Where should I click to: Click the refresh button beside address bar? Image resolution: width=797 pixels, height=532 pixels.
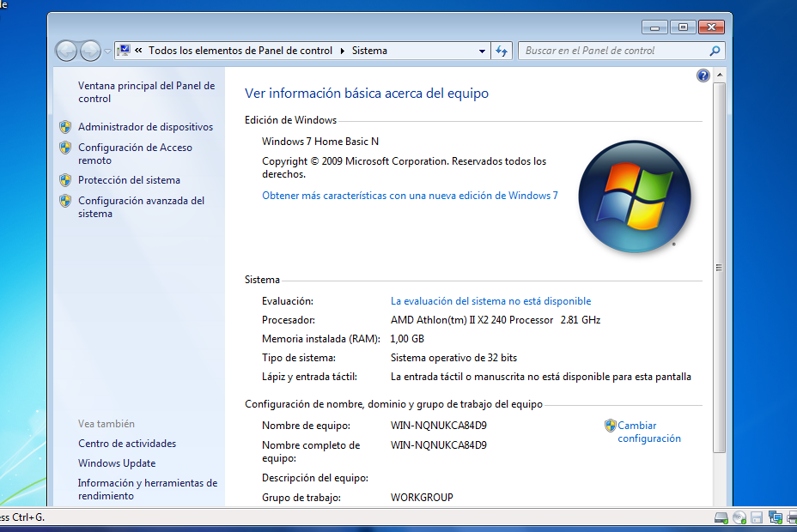[x=502, y=51]
